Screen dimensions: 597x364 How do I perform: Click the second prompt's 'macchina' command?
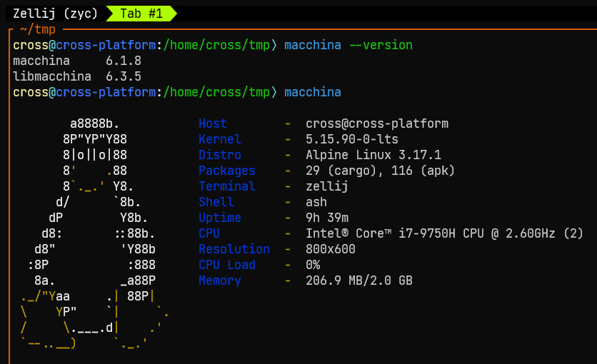coord(313,92)
